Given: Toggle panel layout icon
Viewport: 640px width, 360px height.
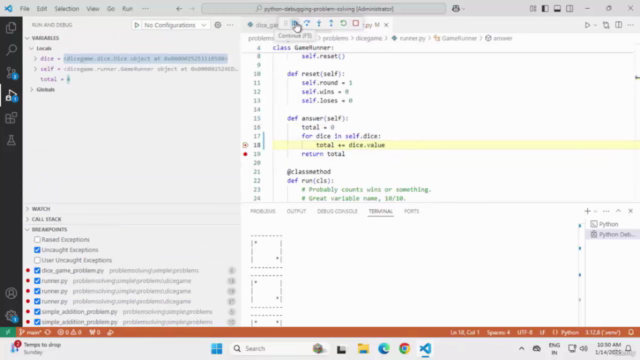Looking at the screenshot, I should coord(557,9).
